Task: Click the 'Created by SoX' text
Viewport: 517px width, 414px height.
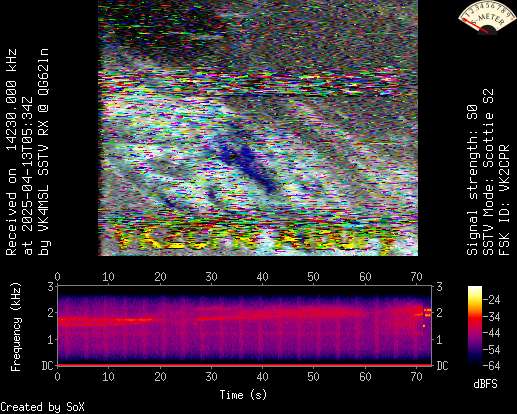Action: point(42,407)
